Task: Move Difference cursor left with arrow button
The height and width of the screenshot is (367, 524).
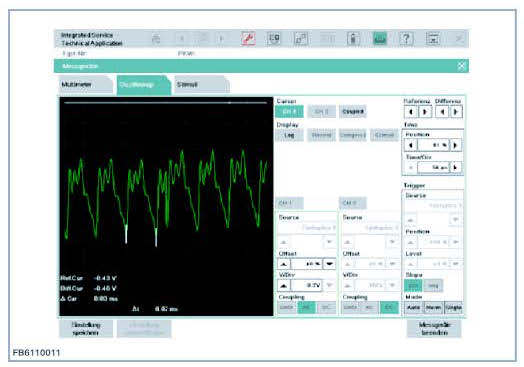Action: pyautogui.click(x=442, y=112)
